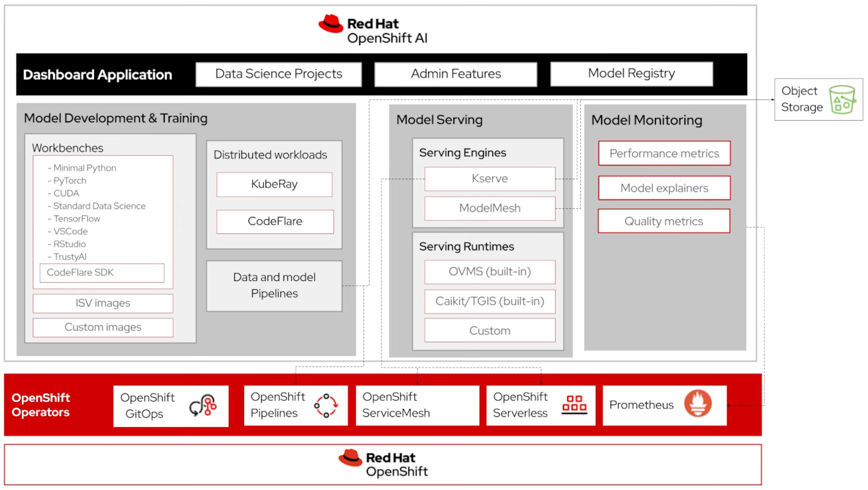Click the Performance metrics box

(x=664, y=154)
